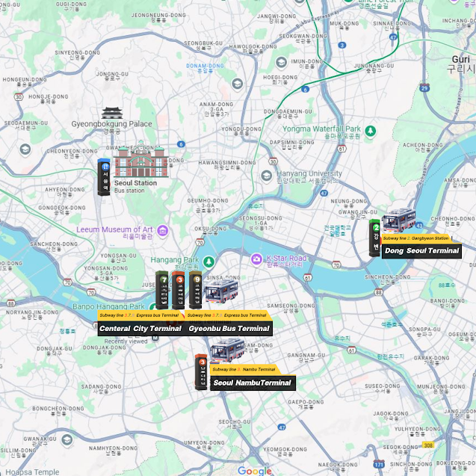Screen dimensions: 476x476
Task: Select the university marker left of Cheonyeon-dong
Action: click(x=25, y=149)
